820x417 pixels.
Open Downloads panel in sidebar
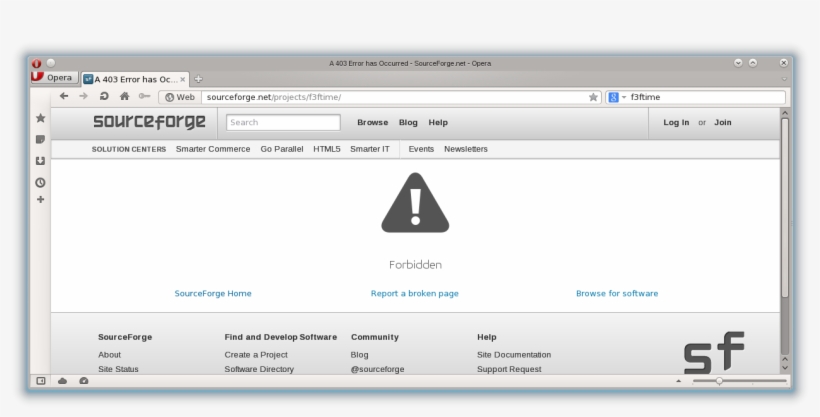point(40,161)
